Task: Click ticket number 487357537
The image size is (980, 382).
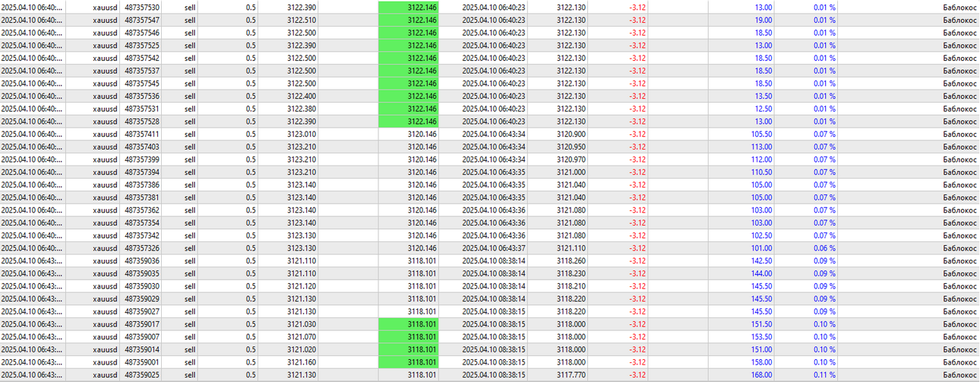Action: coord(142,71)
